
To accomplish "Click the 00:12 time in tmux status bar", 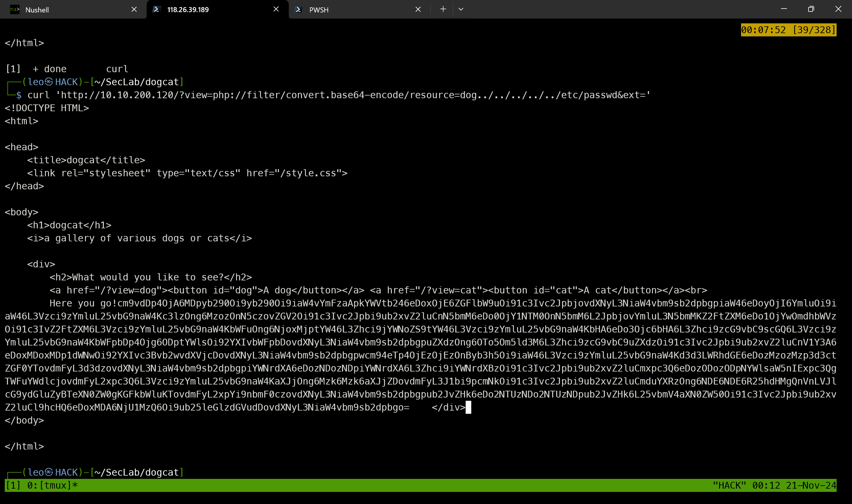I will 766,485.
